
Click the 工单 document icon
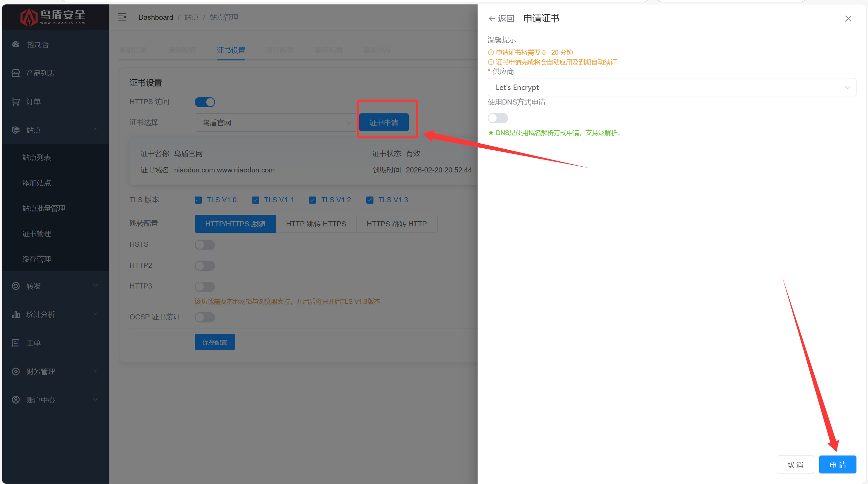16,343
